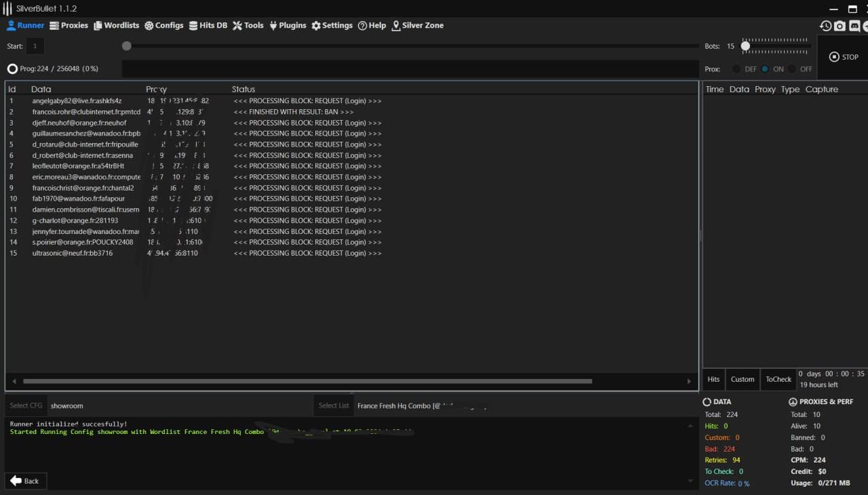Open the Proxies section
Viewport: 868px width, 495px height.
[68, 26]
